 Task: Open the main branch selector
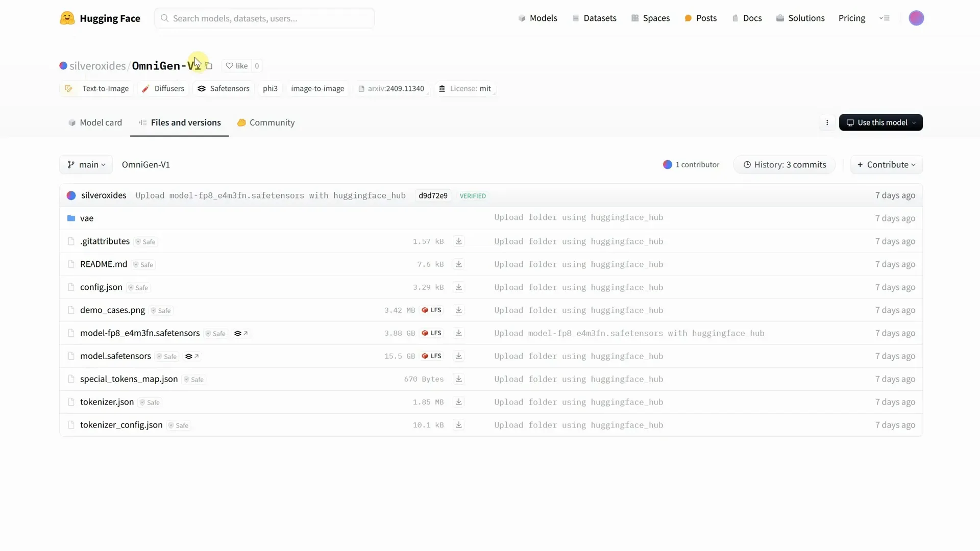coord(86,164)
